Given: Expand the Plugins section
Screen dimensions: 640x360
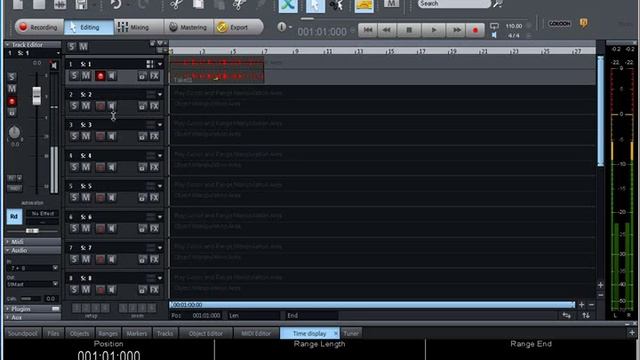Looking at the screenshot, I should pos(33,309).
